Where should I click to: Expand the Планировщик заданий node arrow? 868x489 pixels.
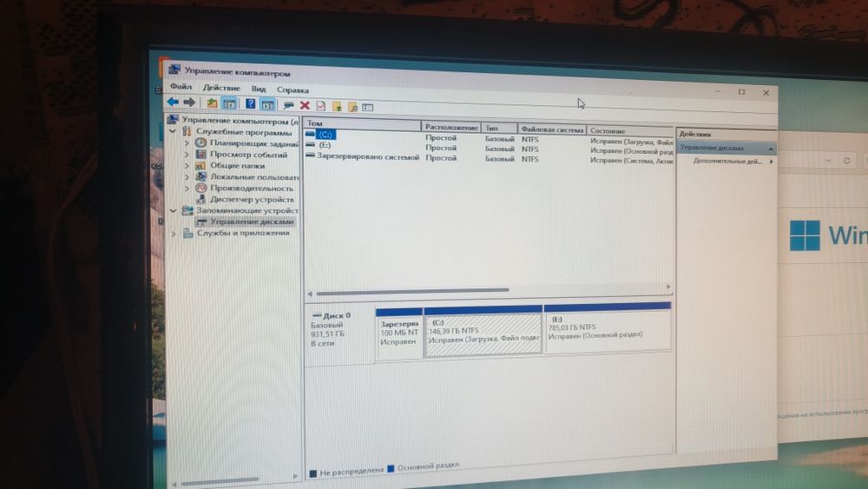click(187, 143)
